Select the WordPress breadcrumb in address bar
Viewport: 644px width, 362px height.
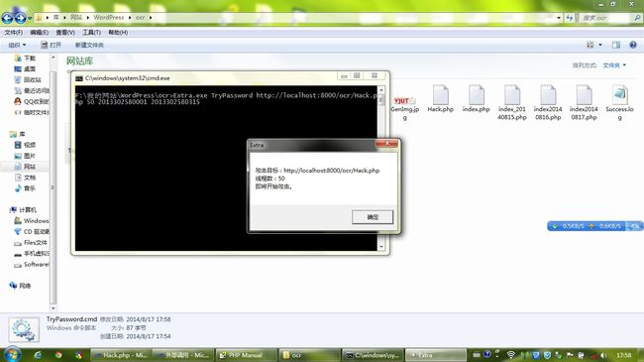coord(108,17)
